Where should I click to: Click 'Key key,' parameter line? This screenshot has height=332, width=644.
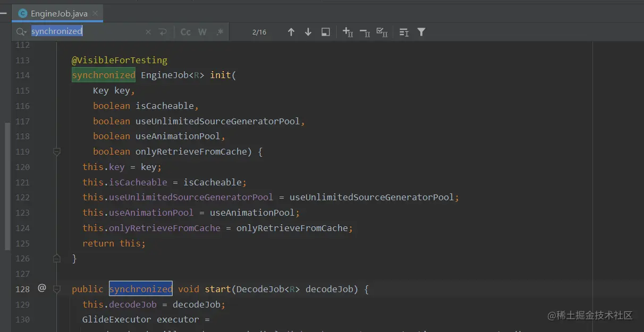coord(114,90)
